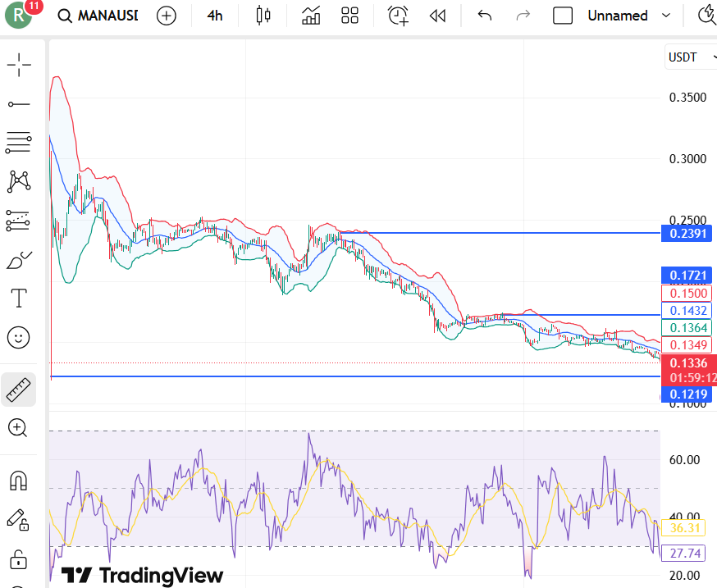Activate the Magnet snapping mode

[x=19, y=481]
